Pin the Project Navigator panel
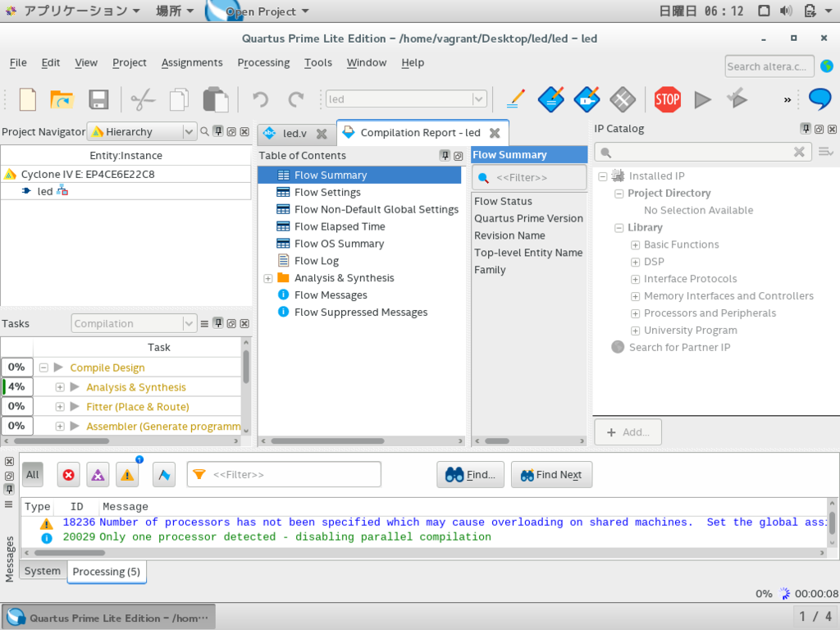Screen dimensions: 840x630 (218, 131)
